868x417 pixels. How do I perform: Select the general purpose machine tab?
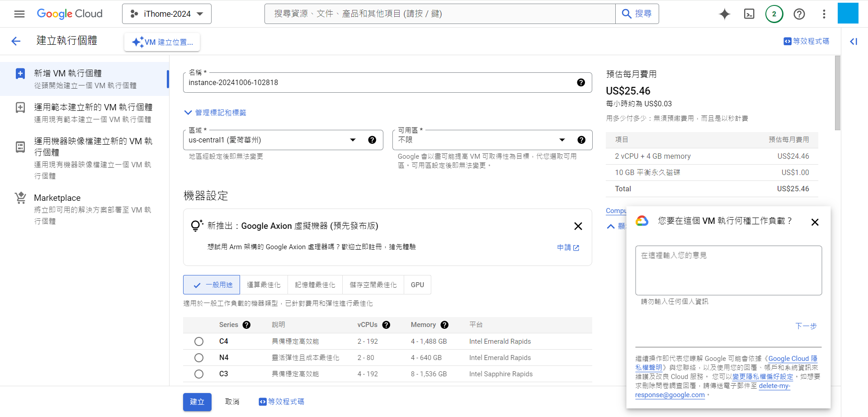[212, 285]
